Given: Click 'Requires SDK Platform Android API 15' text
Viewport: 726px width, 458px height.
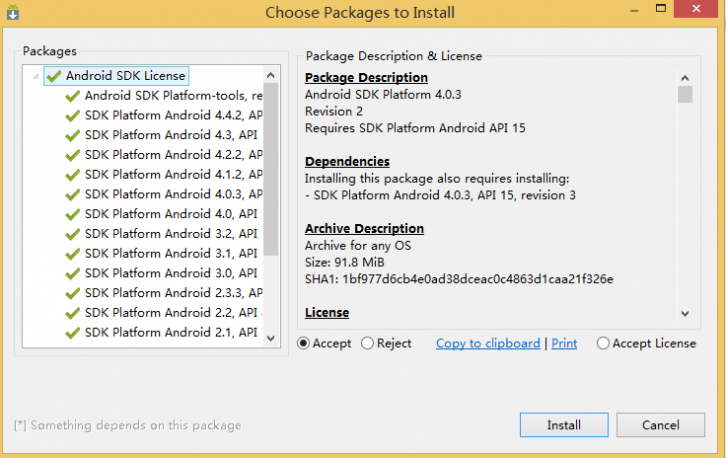Looking at the screenshot, I should click(x=415, y=128).
